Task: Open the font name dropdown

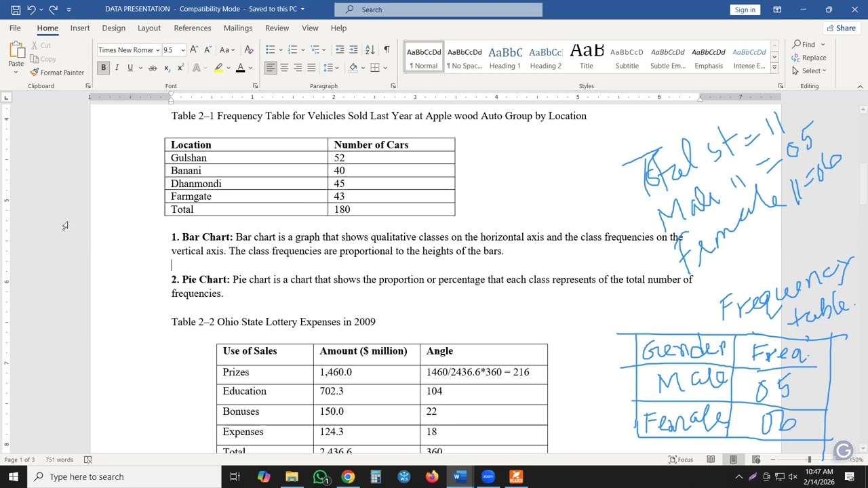Action: [x=157, y=50]
